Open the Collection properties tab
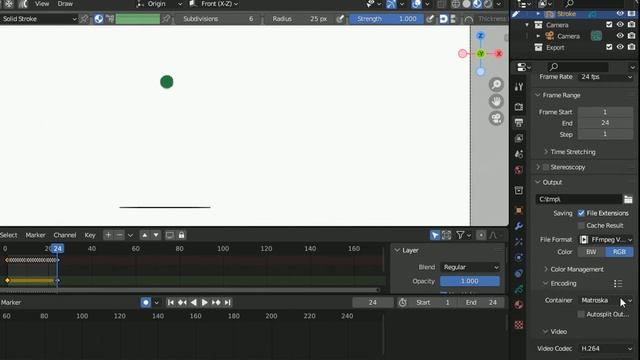Image resolution: width=640 pixels, height=360 pixels. coord(519,190)
